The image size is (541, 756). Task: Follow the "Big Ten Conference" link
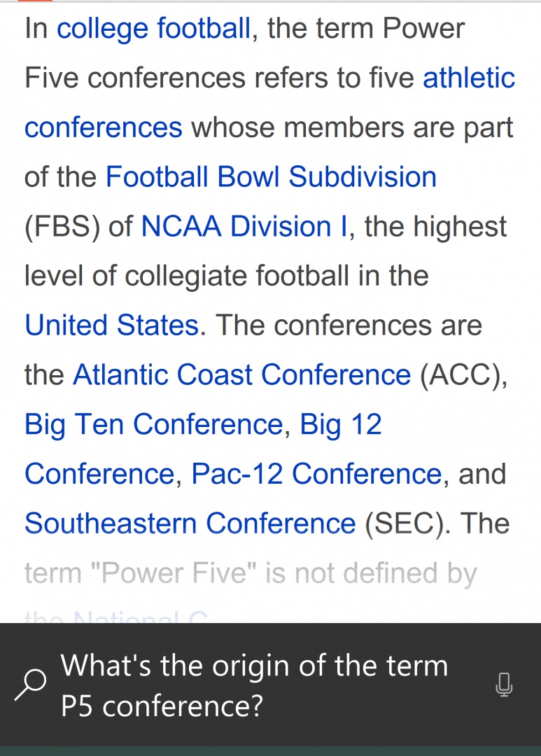point(153,424)
